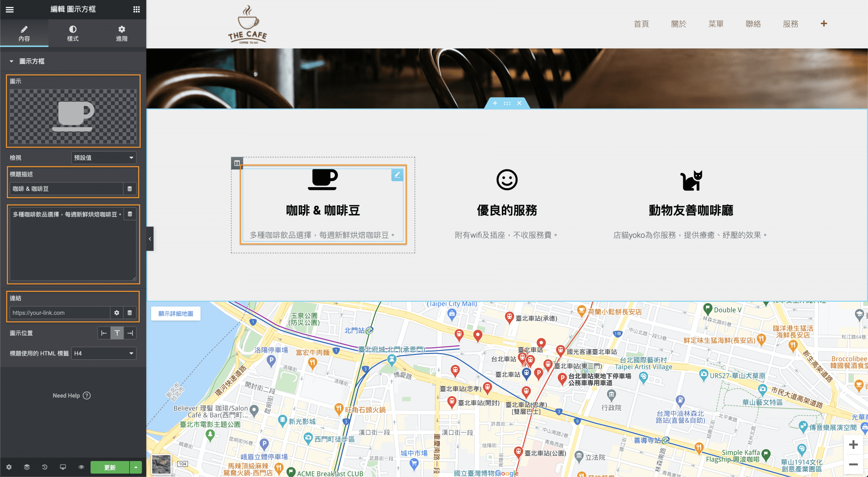This screenshot has height=477, width=868.
Task: Click blue pencil edit widget icon
Action: tap(397, 175)
